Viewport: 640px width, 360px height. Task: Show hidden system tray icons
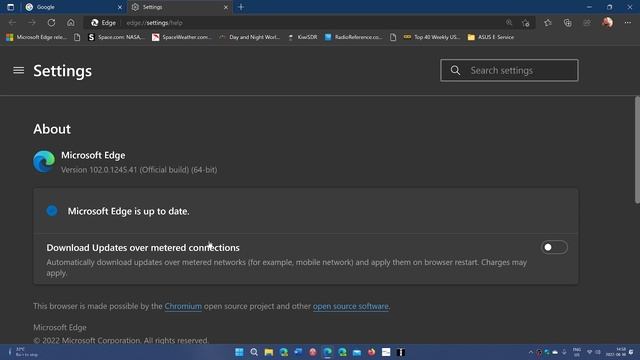click(x=531, y=352)
